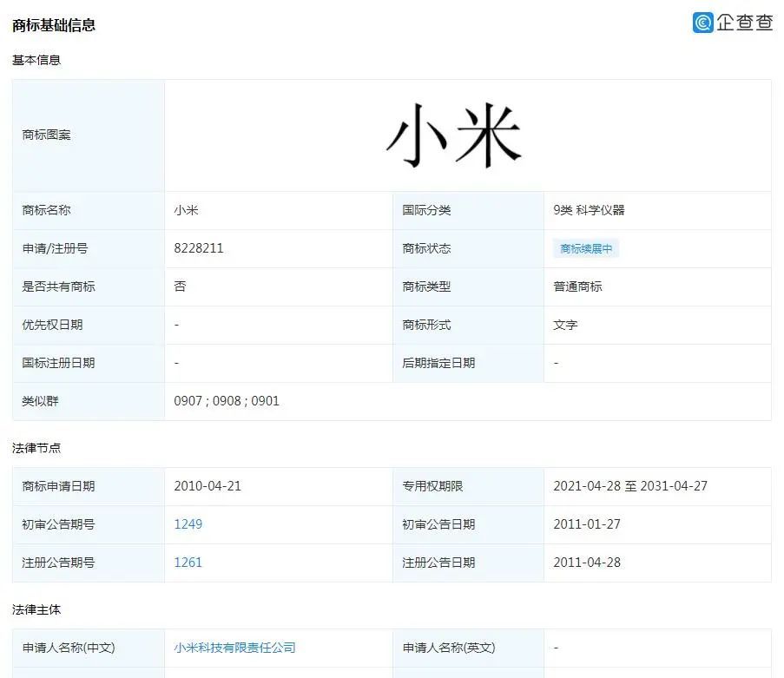Click the 商标类型 label
The height and width of the screenshot is (678, 784).
426,286
